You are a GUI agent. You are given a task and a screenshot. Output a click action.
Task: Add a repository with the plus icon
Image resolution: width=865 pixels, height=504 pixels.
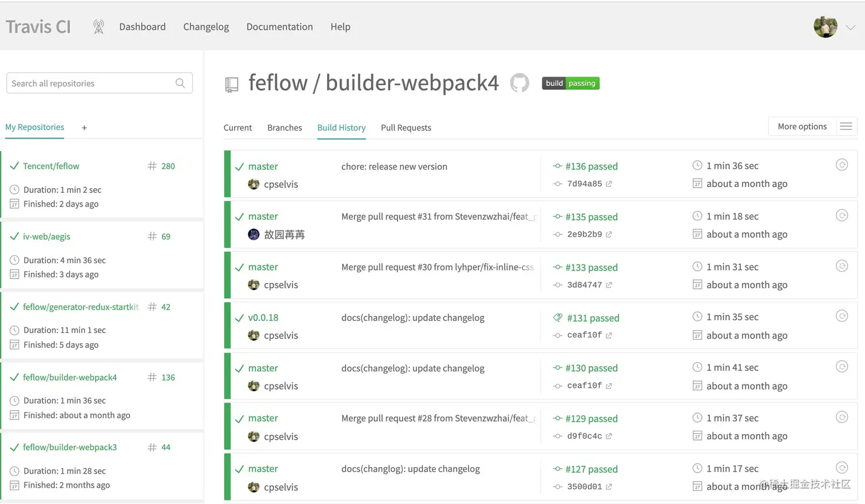(84, 128)
